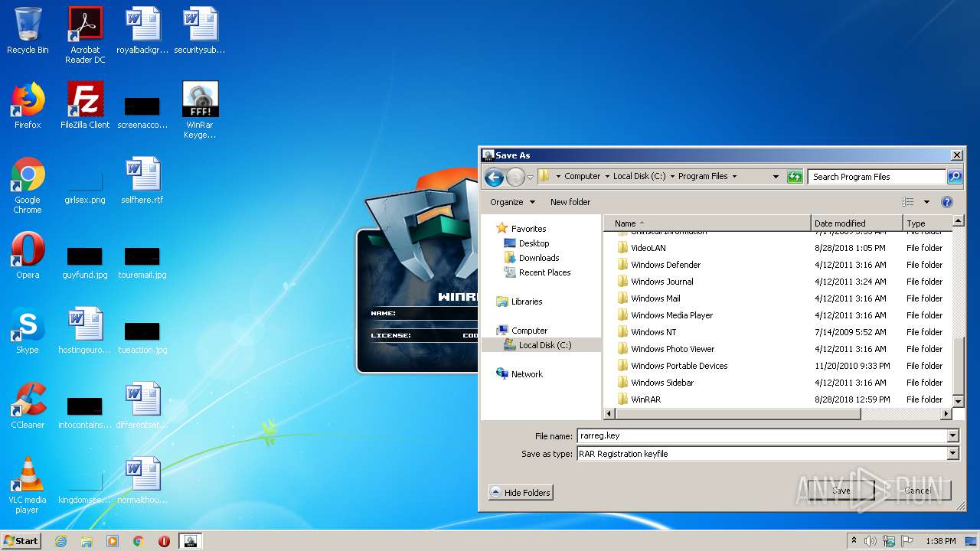Select Recent Places in navigation pane

tap(544, 272)
